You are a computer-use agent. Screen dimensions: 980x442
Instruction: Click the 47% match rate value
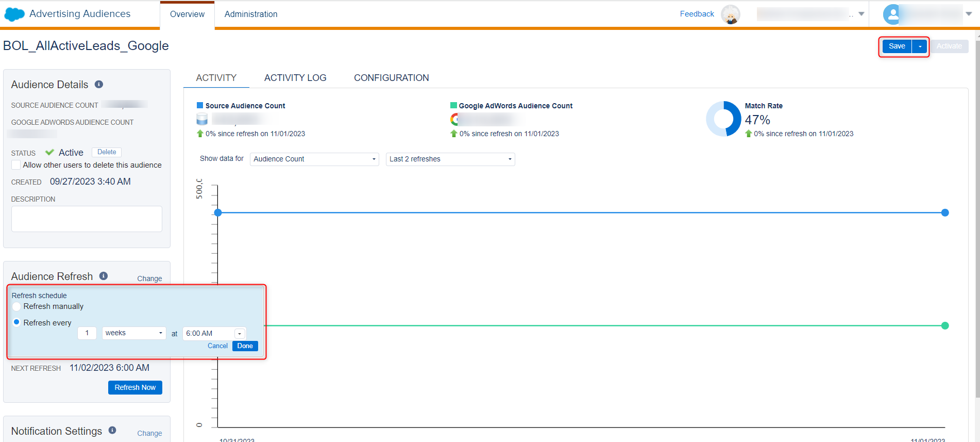[757, 120]
